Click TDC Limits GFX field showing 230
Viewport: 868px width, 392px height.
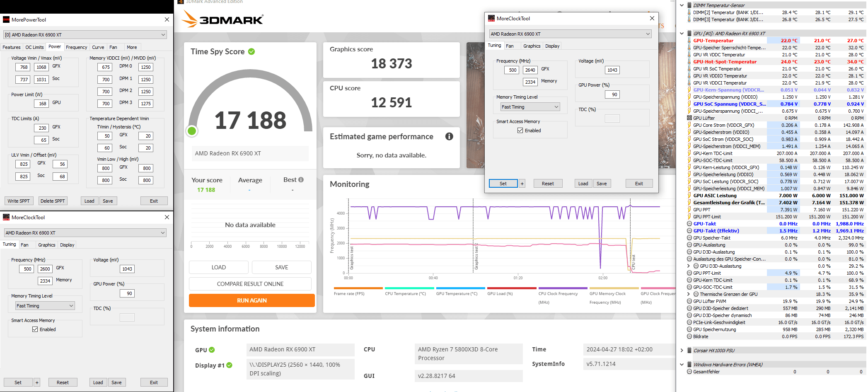(42, 128)
